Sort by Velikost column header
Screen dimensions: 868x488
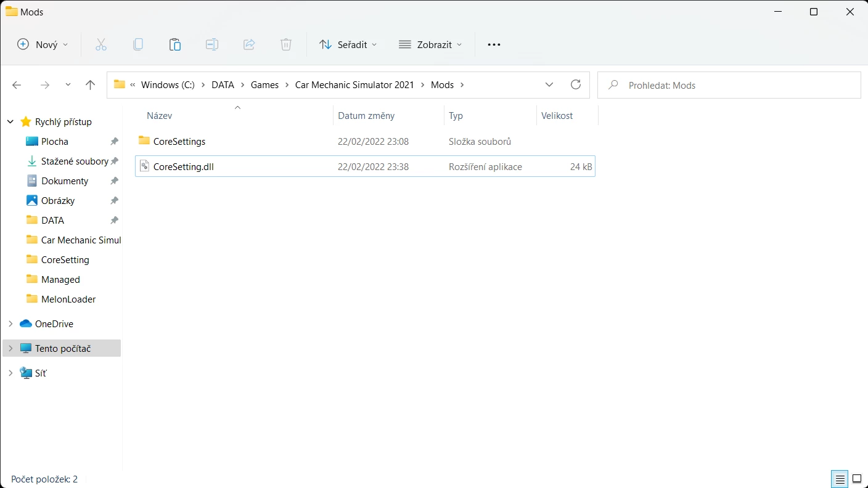click(x=557, y=116)
